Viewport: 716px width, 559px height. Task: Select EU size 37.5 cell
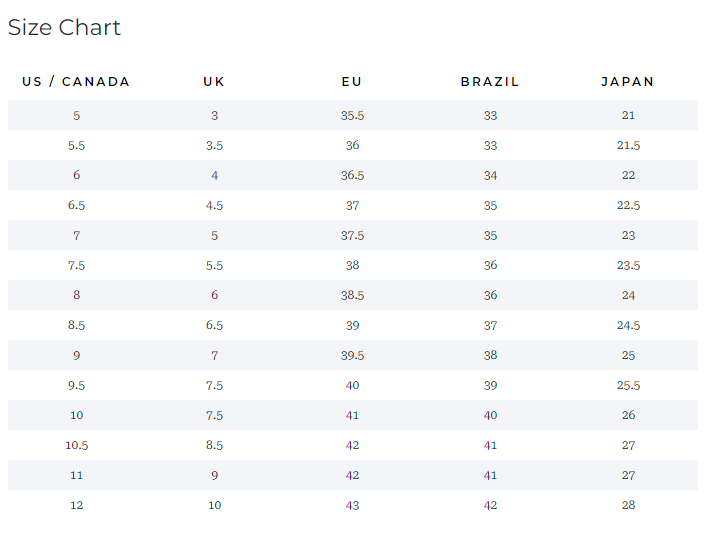(352, 236)
